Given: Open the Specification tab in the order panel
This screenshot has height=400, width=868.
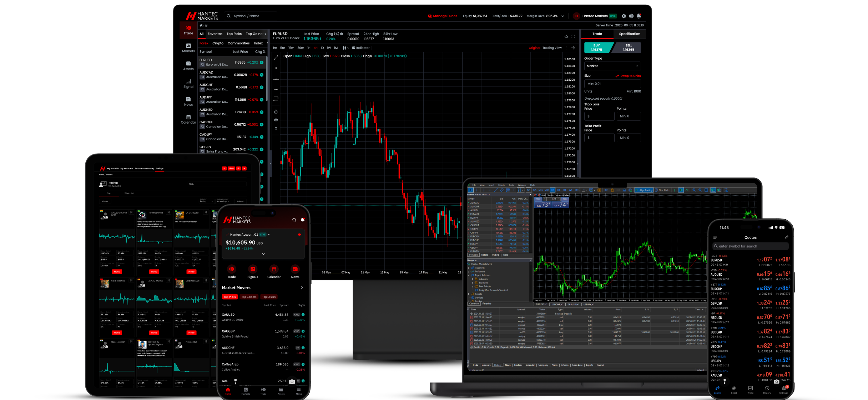Looking at the screenshot, I should click(x=629, y=34).
